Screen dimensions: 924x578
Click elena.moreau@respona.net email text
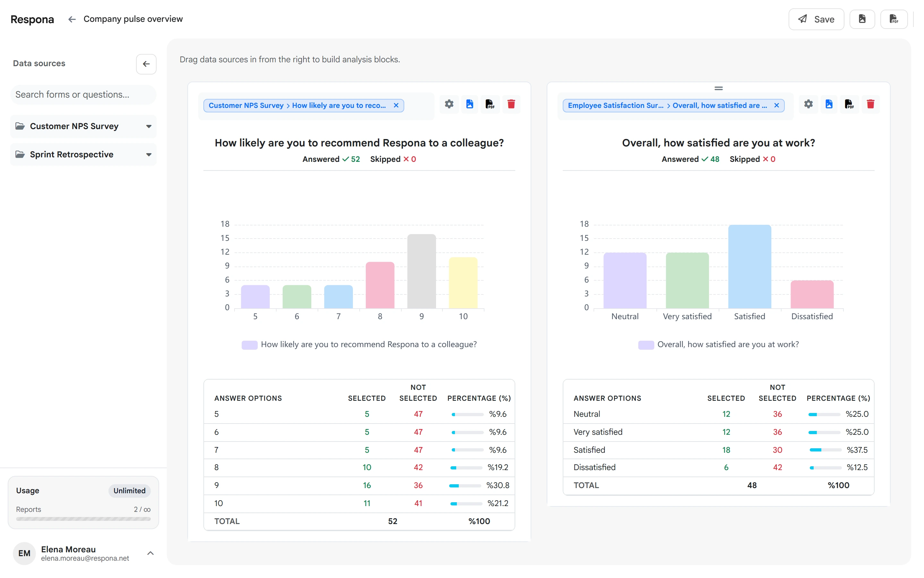[85, 558]
